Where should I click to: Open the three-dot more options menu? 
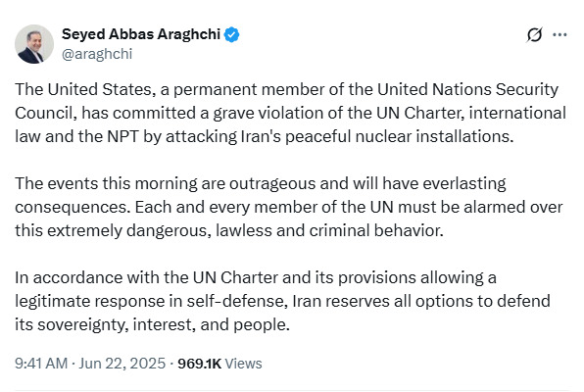(560, 35)
